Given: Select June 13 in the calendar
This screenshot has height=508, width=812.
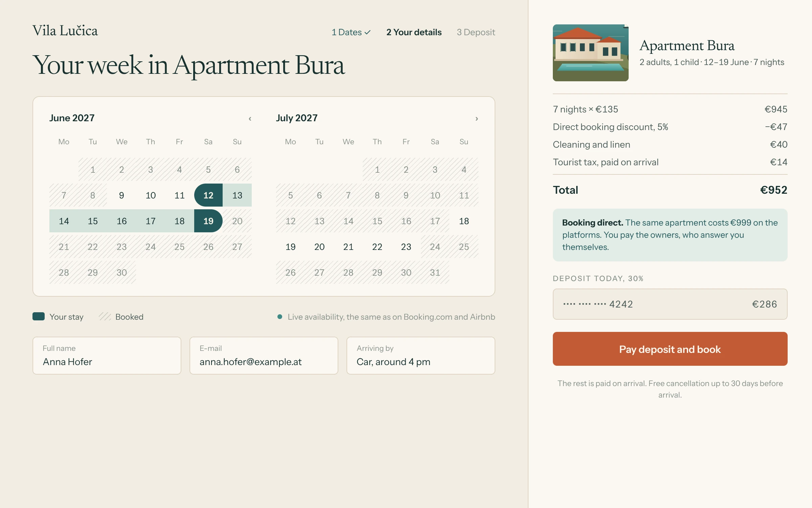Looking at the screenshot, I should tap(237, 195).
